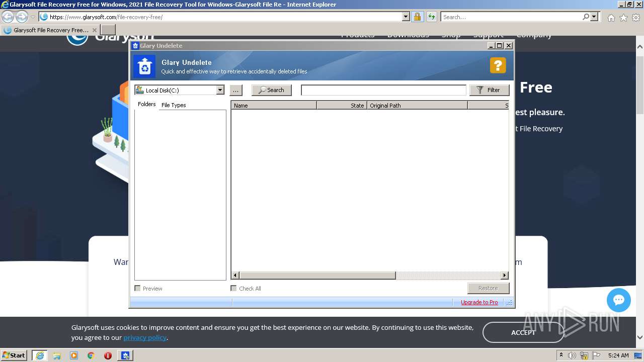Close the Glary Undelete window
The width and height of the screenshot is (644, 362).
(x=509, y=45)
